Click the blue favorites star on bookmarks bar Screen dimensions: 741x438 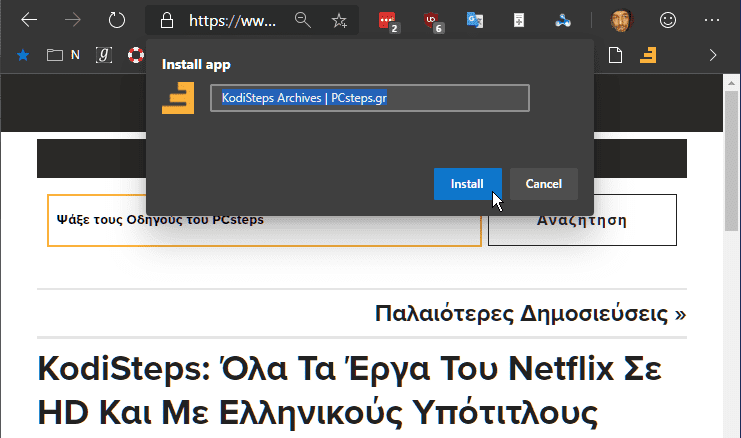(x=23, y=56)
